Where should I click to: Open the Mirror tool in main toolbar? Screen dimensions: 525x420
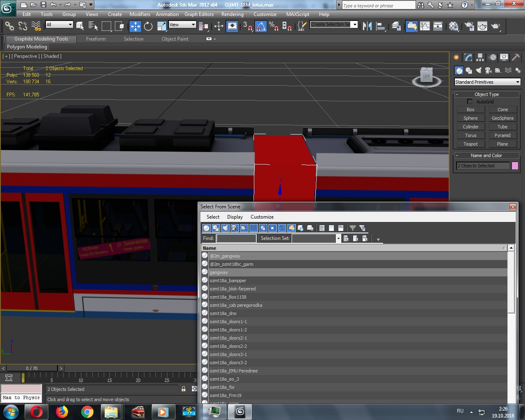click(367, 27)
